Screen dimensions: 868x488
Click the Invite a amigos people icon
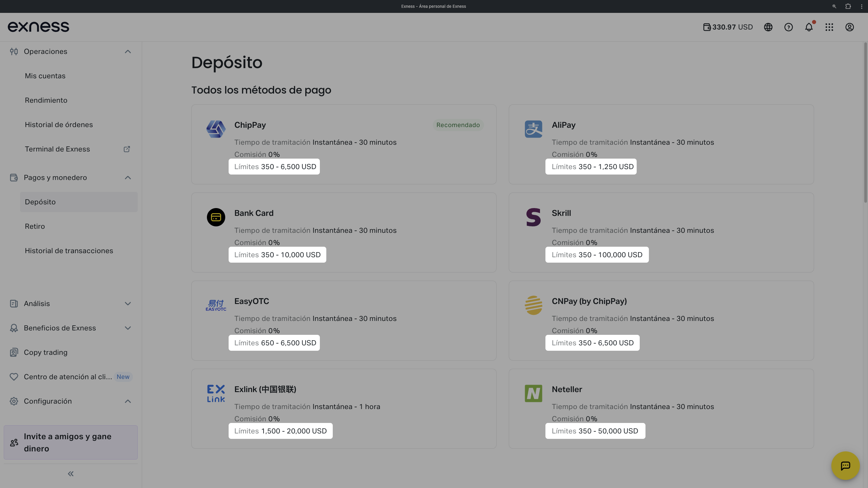point(14,443)
